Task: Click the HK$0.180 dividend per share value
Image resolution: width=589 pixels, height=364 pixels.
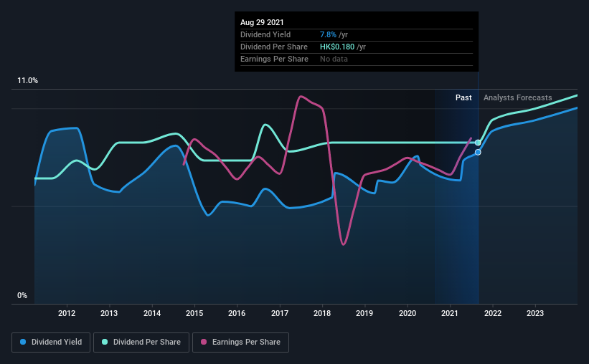Action: (337, 47)
